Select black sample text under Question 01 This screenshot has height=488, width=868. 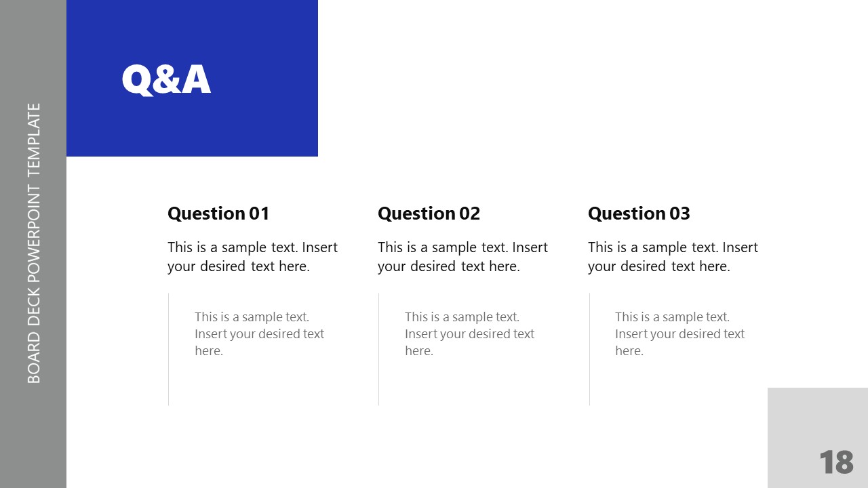click(x=252, y=257)
